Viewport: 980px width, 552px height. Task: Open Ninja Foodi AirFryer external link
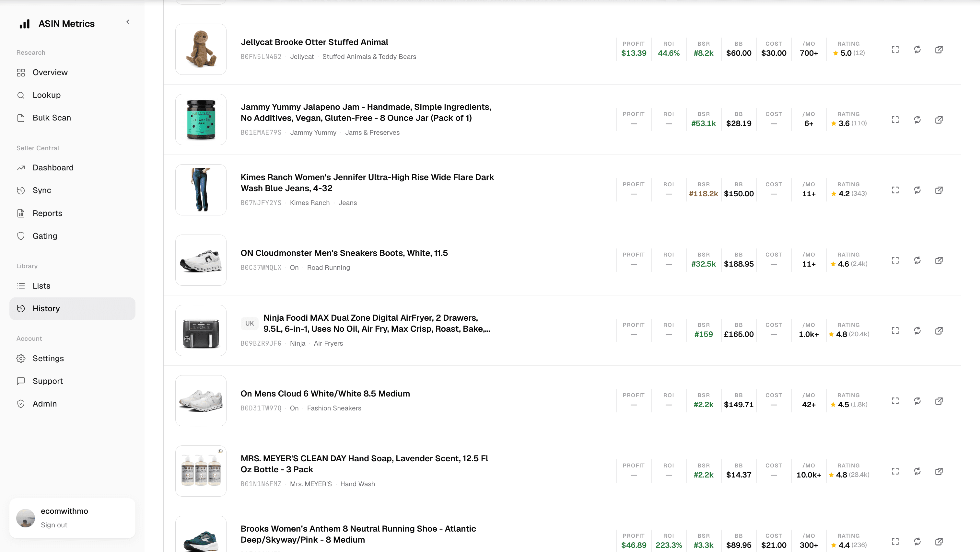pos(939,331)
